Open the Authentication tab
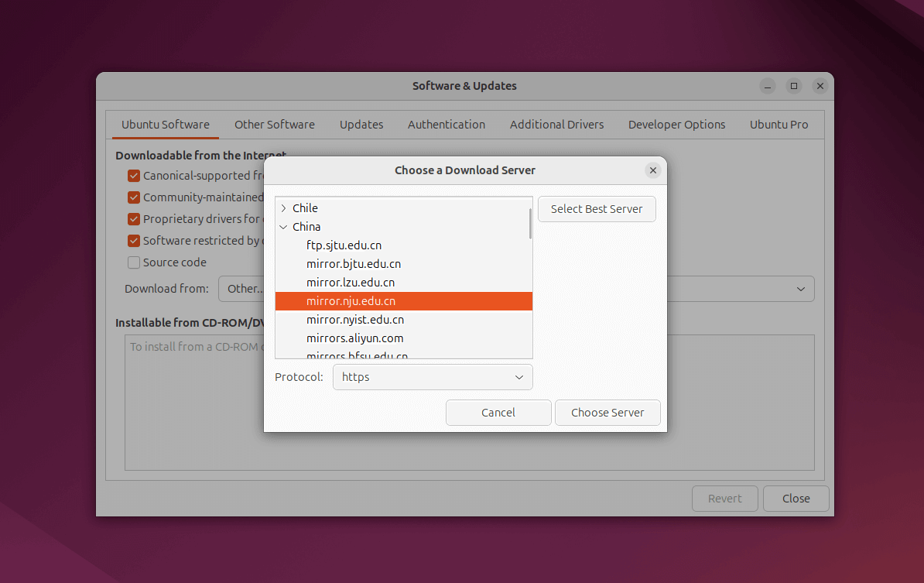This screenshot has width=924, height=583. coord(446,125)
